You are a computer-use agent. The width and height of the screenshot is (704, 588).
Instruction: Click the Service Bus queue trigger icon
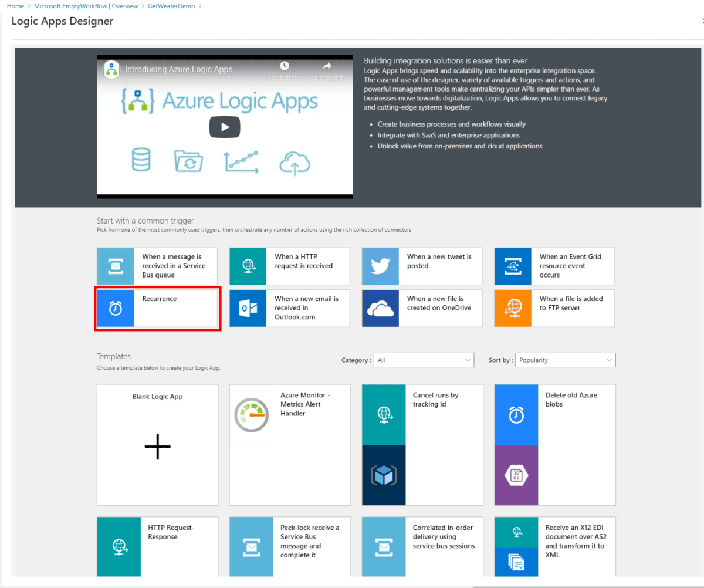tap(116, 266)
